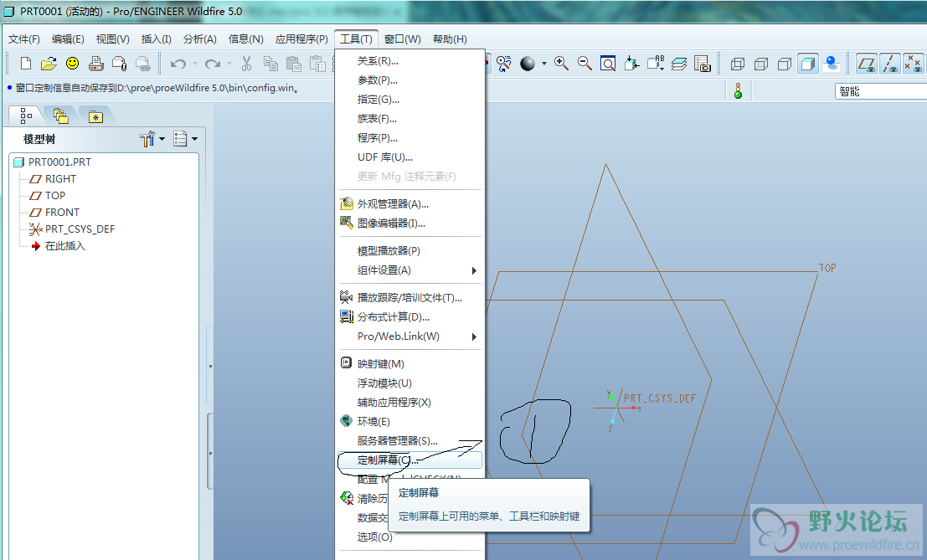
Task: Click the enhanced realism blue ball icon
Action: pyautogui.click(x=832, y=64)
